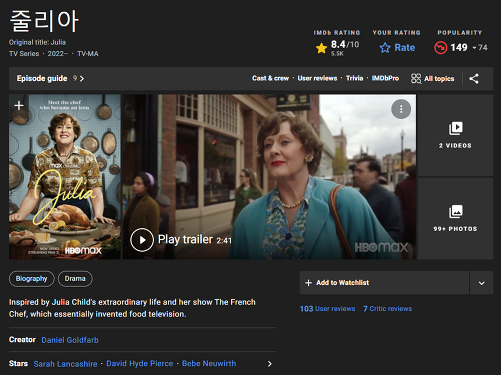This screenshot has width=501, height=375.
Task: Select the Drama genre chip
Action: pyautogui.click(x=75, y=279)
